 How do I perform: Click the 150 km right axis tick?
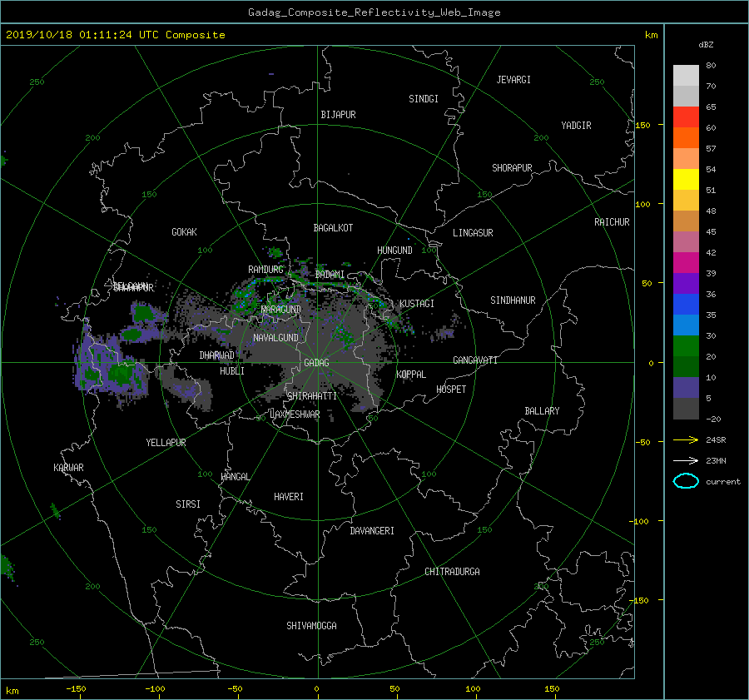(x=643, y=125)
